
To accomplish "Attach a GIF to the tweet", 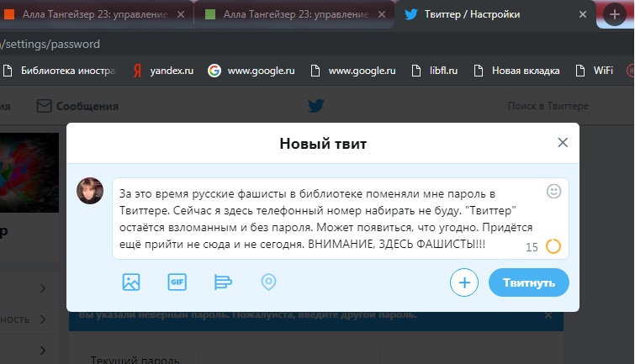I will point(177,282).
